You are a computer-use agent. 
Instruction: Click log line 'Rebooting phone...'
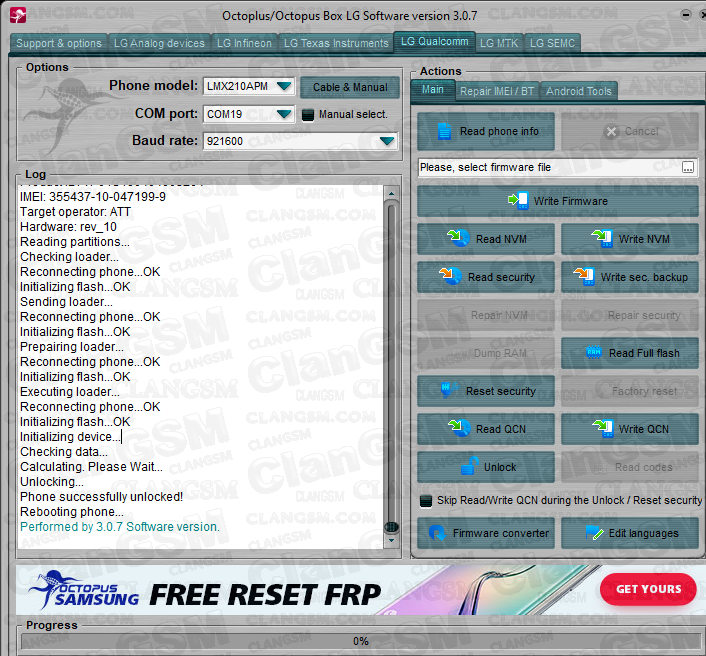72,512
